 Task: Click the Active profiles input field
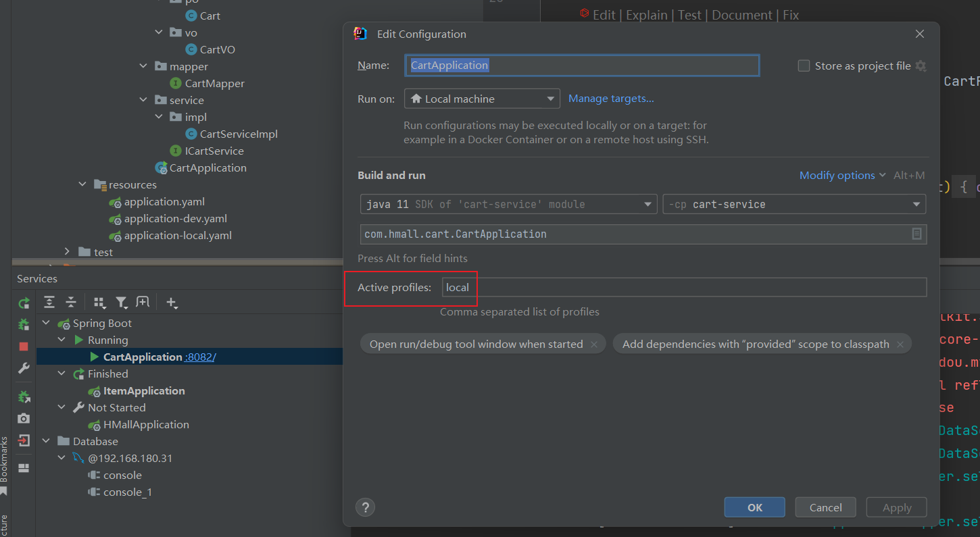[x=684, y=287]
